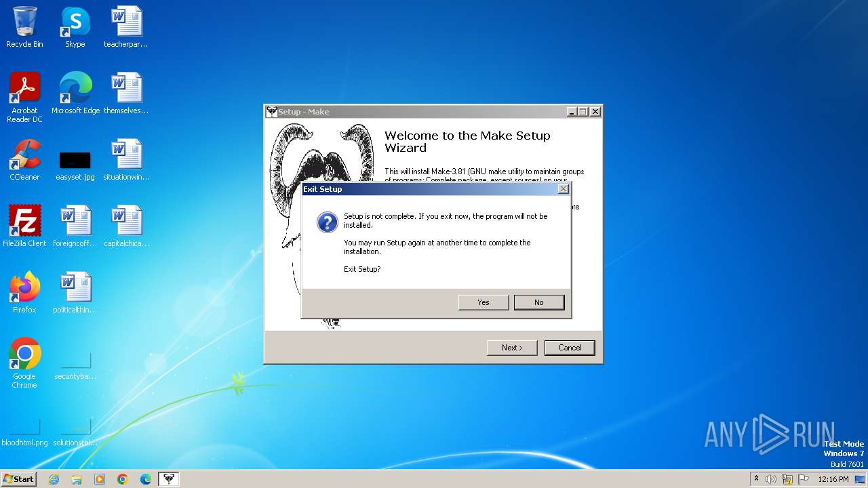Screen dimensions: 868x488
Task: Open File Explorer from taskbar
Action: click(x=77, y=479)
